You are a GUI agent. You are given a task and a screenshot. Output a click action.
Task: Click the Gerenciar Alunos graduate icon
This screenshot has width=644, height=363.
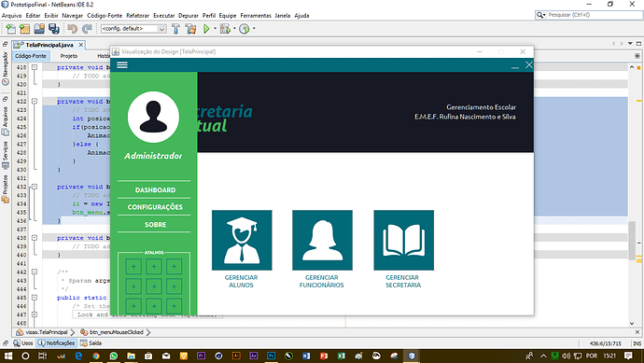pos(242,240)
